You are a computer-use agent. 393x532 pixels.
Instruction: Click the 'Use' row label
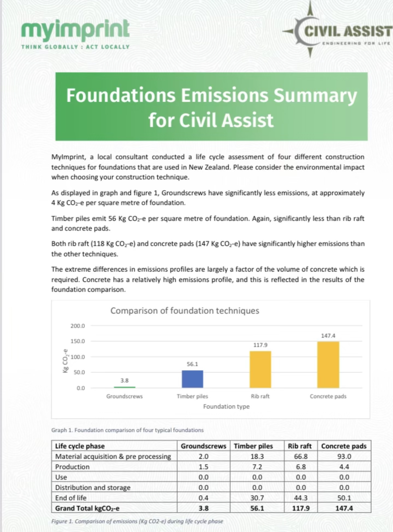(61, 477)
